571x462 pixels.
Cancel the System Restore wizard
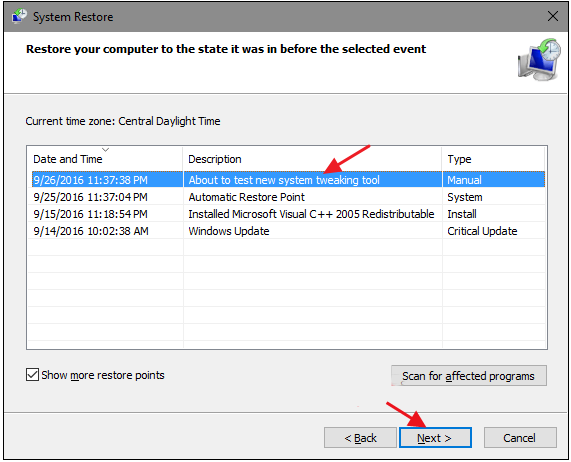[x=520, y=438]
